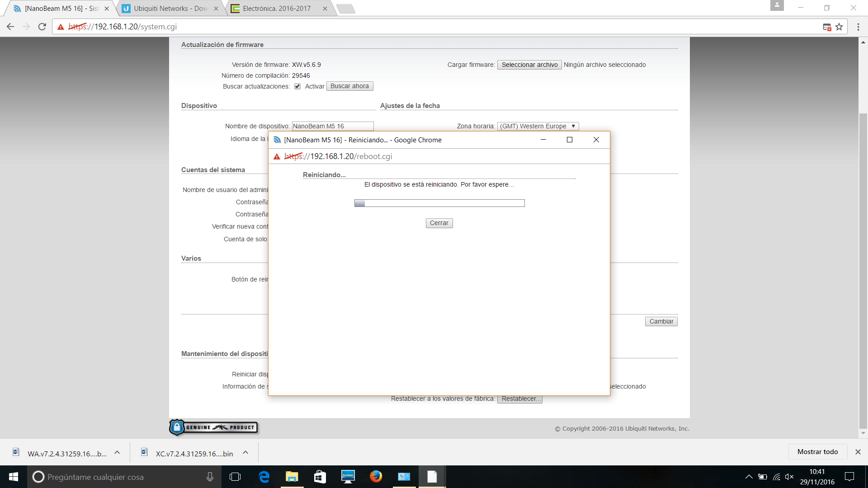Image resolution: width=868 pixels, height=488 pixels.
Task: Open Firefox from the taskbar
Action: point(376,477)
